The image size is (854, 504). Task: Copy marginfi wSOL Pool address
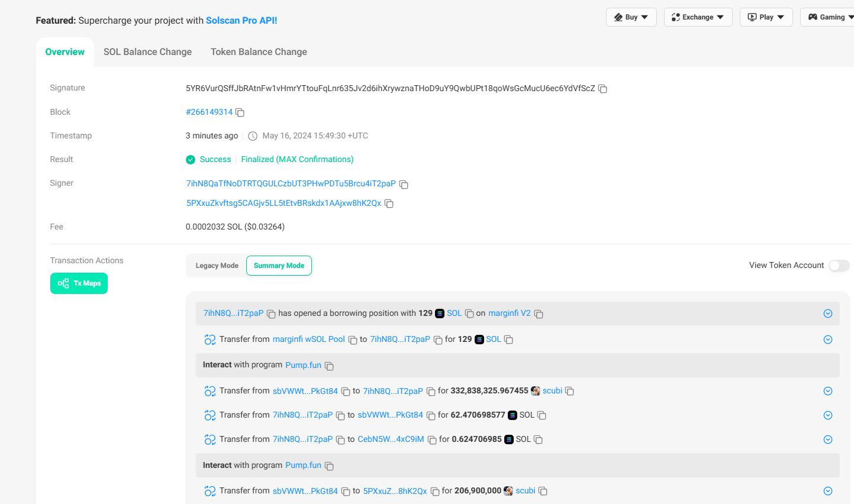[x=353, y=340]
